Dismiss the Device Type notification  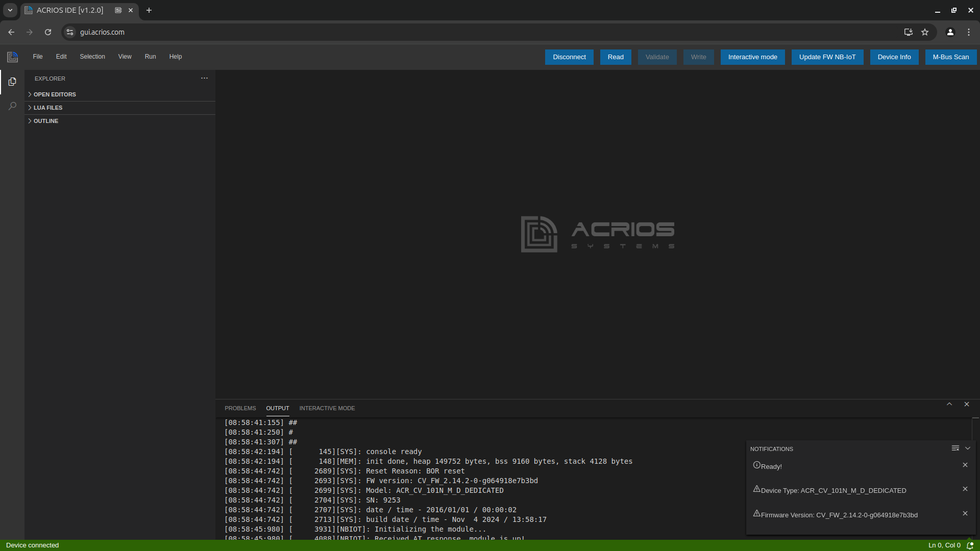tap(965, 489)
